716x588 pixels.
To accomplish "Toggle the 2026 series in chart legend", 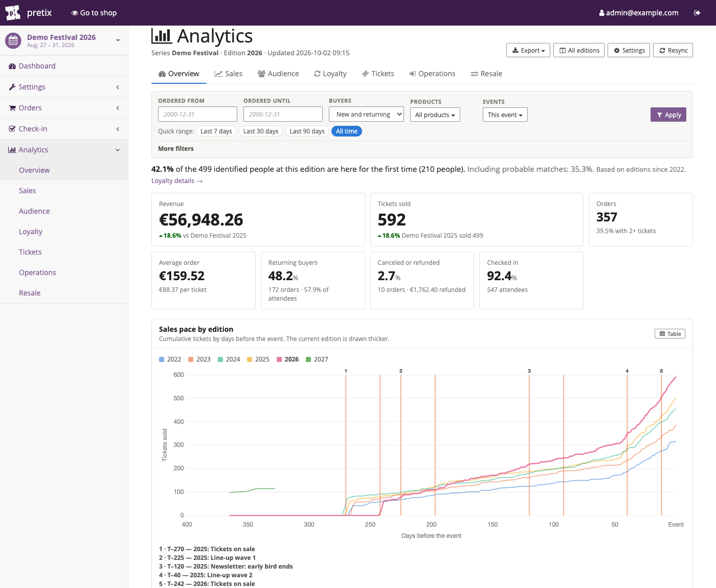I will click(x=288, y=359).
